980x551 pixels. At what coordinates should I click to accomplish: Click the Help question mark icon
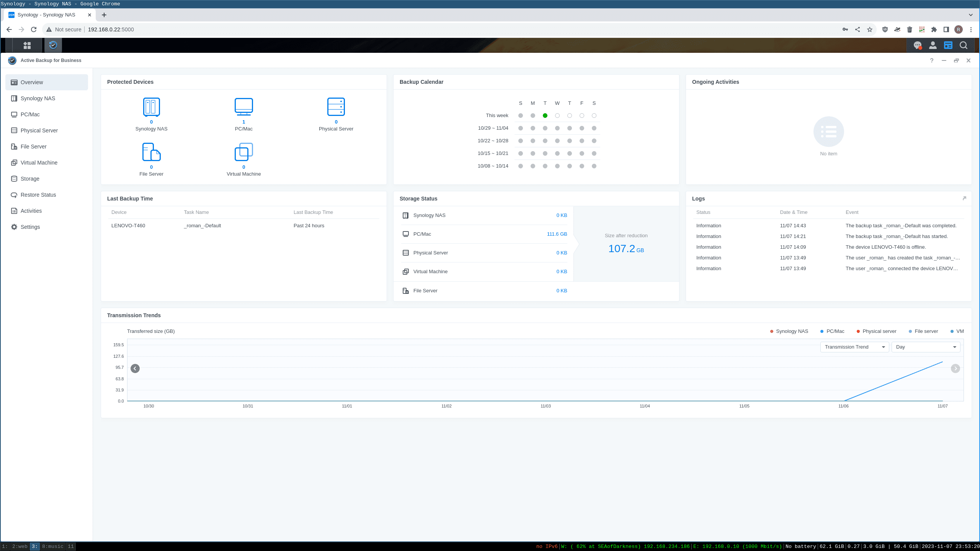click(932, 60)
